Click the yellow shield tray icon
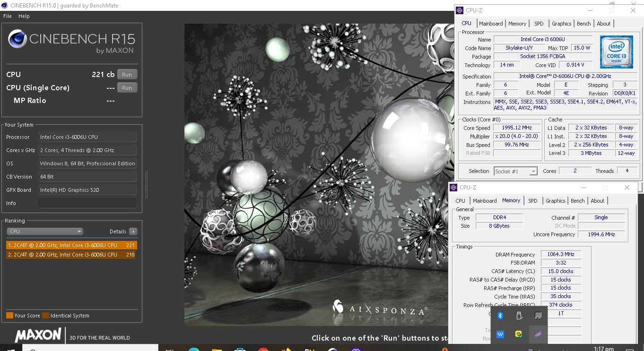The height and width of the screenshot is (351, 644). 519,334
